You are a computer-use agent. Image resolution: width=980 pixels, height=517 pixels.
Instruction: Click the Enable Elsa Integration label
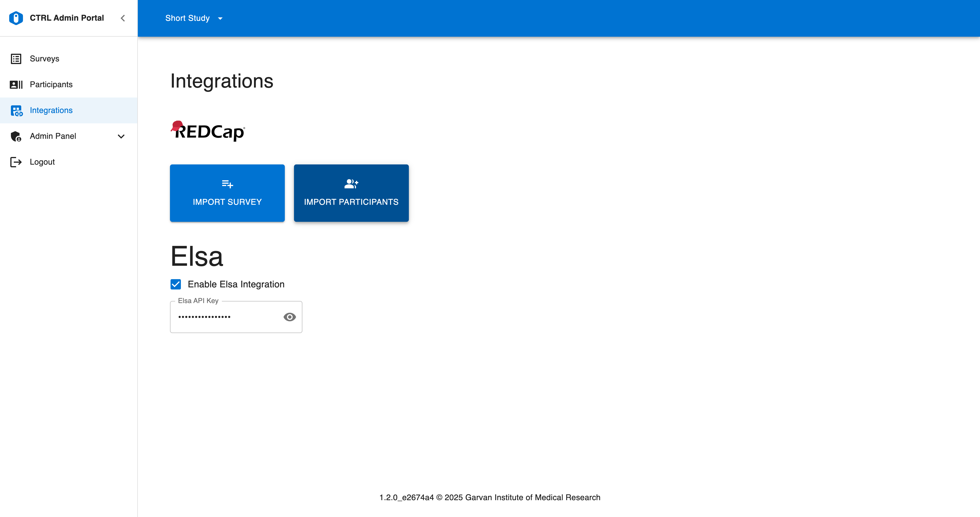236,284
